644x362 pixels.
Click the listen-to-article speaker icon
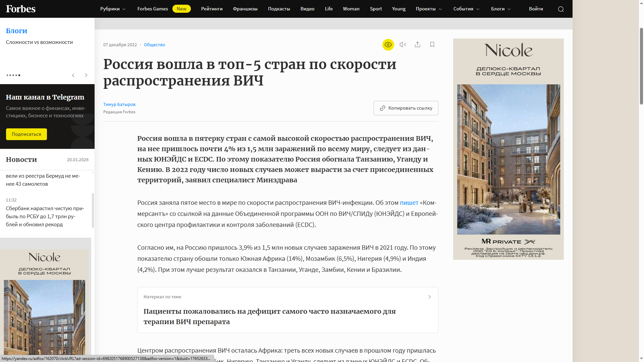pyautogui.click(x=403, y=45)
